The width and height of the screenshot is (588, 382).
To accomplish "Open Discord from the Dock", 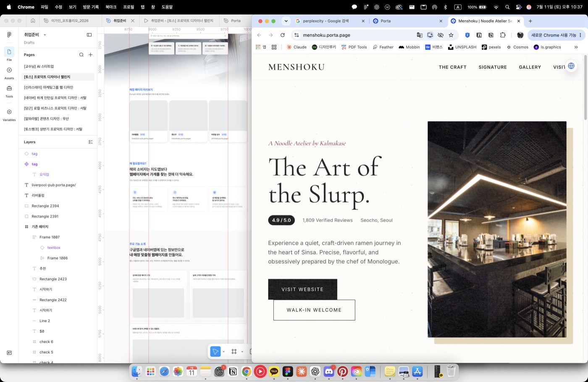I will tap(329, 371).
